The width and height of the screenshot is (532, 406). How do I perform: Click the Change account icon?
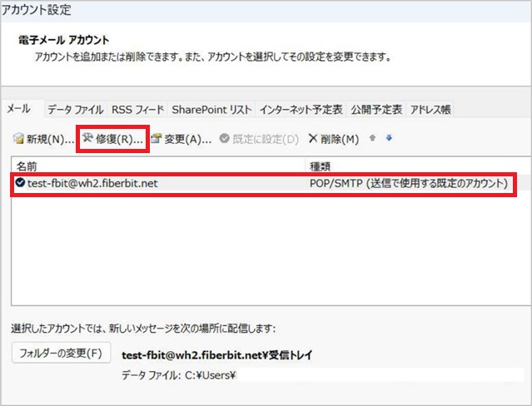tap(156, 138)
